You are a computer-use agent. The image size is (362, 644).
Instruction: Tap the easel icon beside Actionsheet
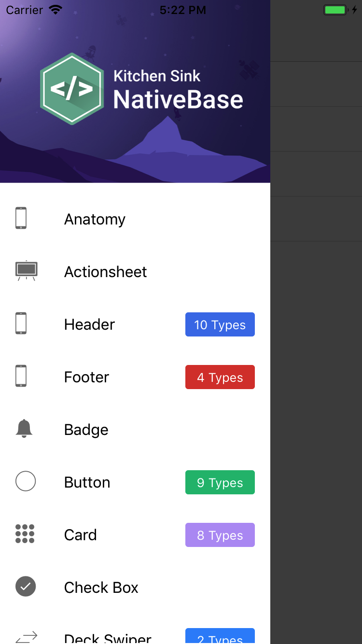coord(26,271)
